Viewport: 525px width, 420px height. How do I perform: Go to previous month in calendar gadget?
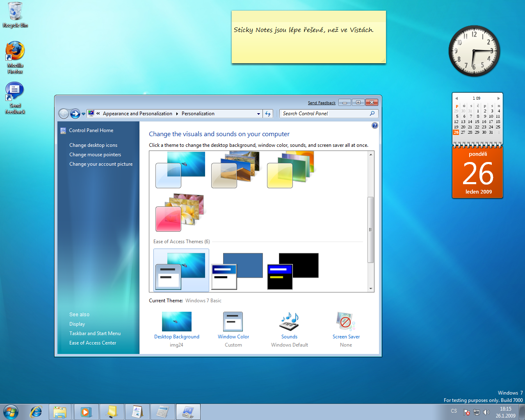(457, 98)
